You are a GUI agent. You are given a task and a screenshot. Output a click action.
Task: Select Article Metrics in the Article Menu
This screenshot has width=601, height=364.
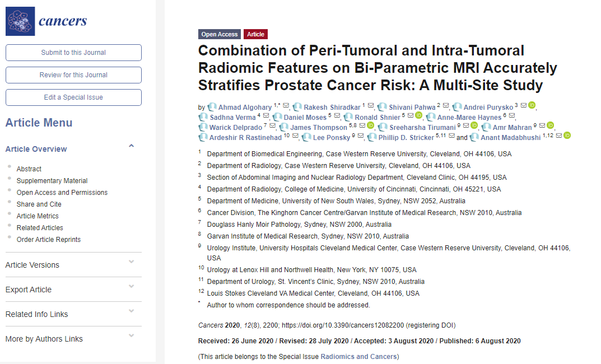38,216
